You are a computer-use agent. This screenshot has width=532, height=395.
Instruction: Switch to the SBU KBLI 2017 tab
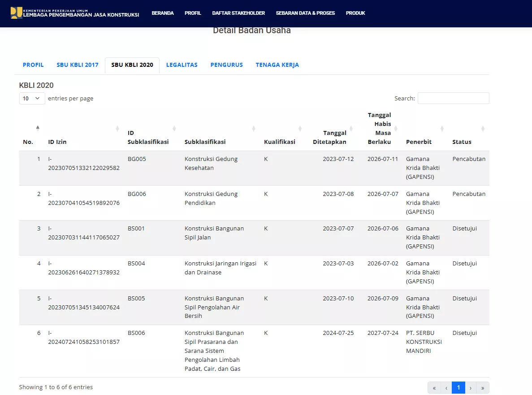point(78,65)
